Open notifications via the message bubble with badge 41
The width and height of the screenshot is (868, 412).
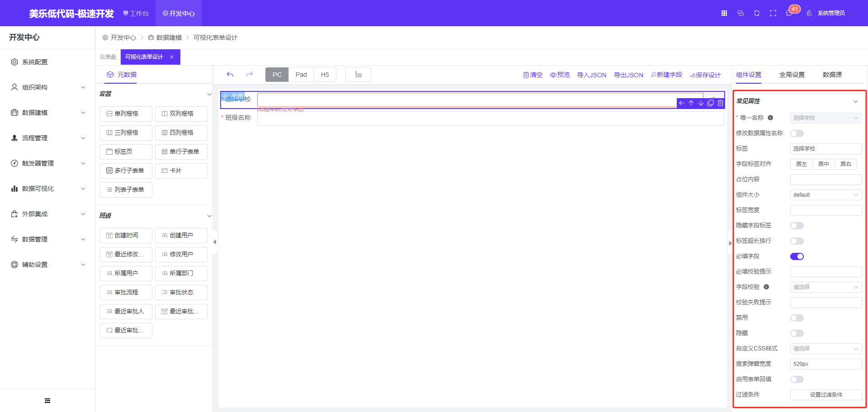coord(789,13)
